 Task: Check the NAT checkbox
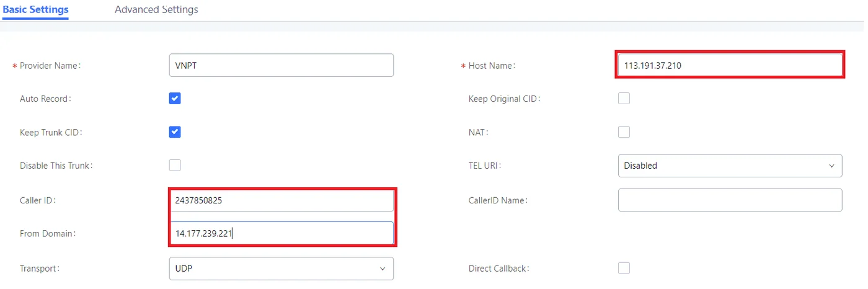[x=624, y=132]
